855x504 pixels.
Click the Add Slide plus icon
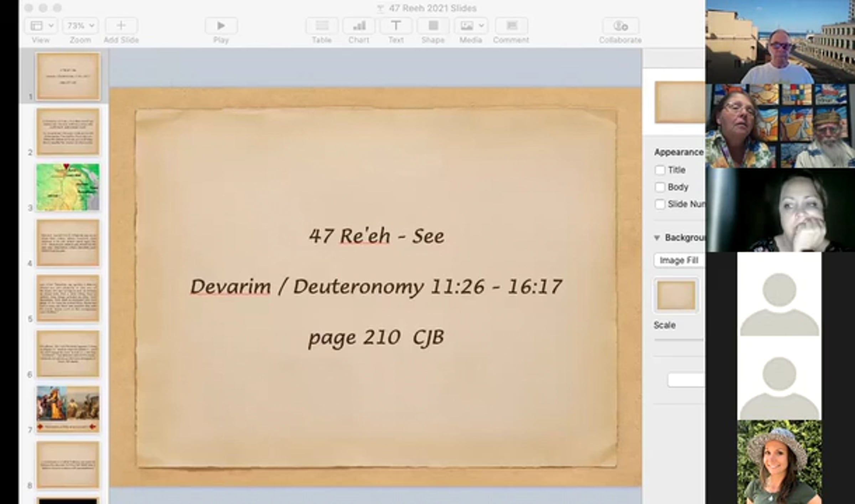tap(121, 26)
